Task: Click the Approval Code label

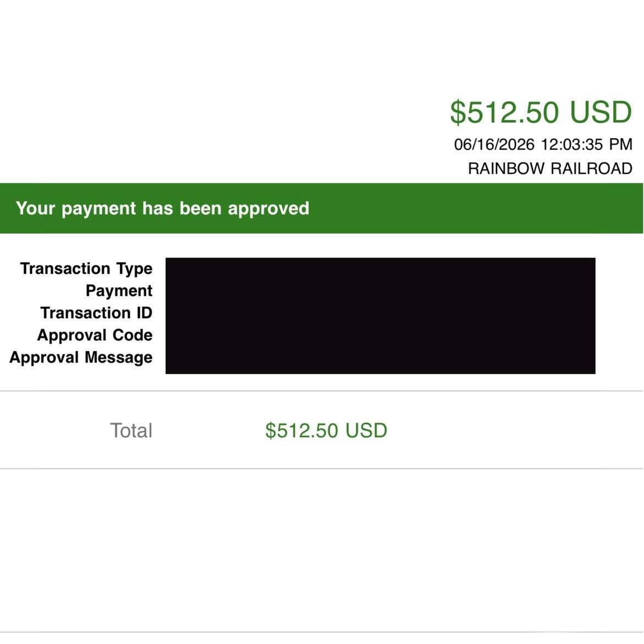Action: pos(95,335)
